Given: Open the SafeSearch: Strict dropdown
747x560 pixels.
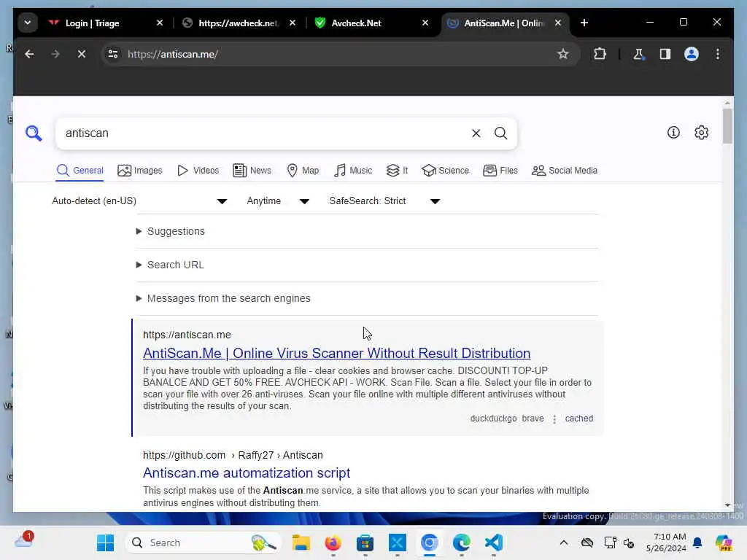Looking at the screenshot, I should (x=384, y=201).
